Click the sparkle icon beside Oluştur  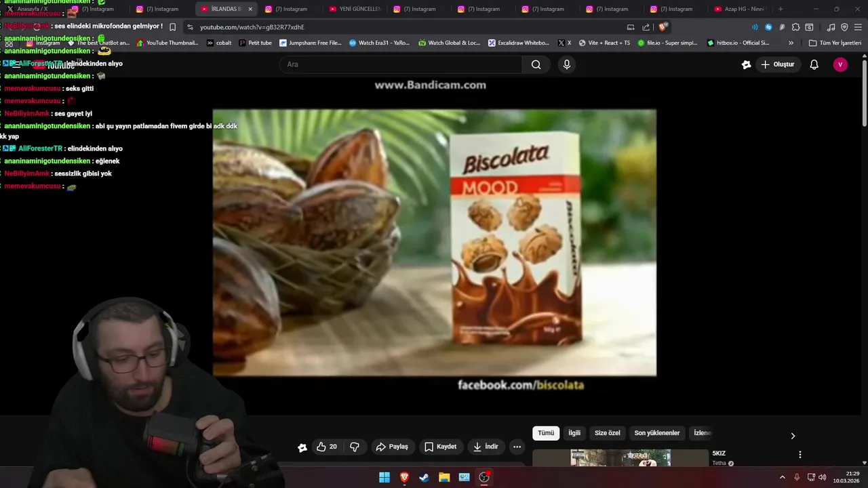pos(747,64)
